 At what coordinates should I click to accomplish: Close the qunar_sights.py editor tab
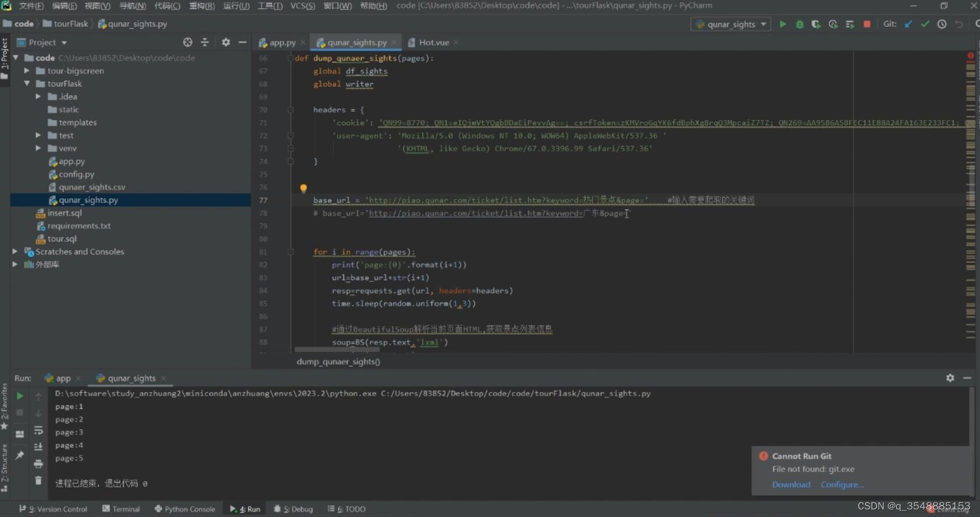click(x=394, y=42)
